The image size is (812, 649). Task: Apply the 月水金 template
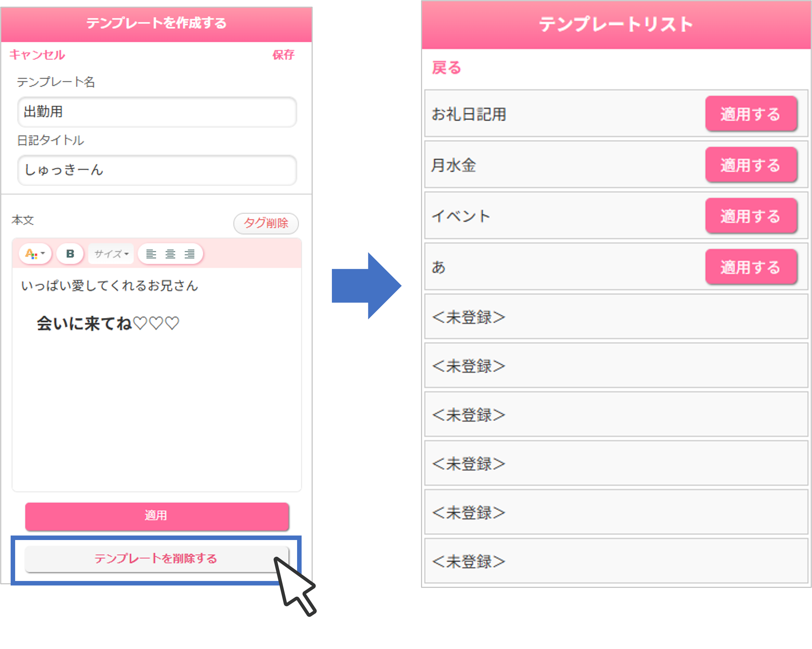click(x=751, y=165)
